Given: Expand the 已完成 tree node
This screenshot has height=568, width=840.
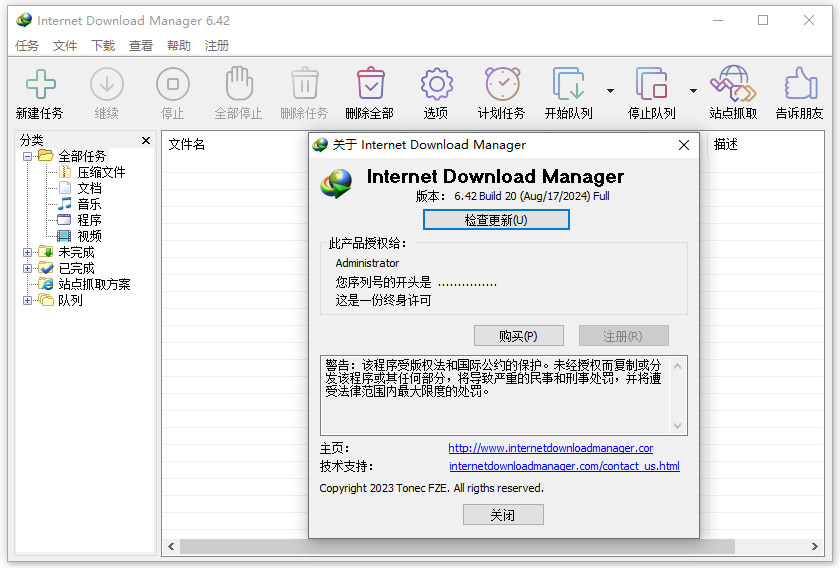Looking at the screenshot, I should 27,268.
